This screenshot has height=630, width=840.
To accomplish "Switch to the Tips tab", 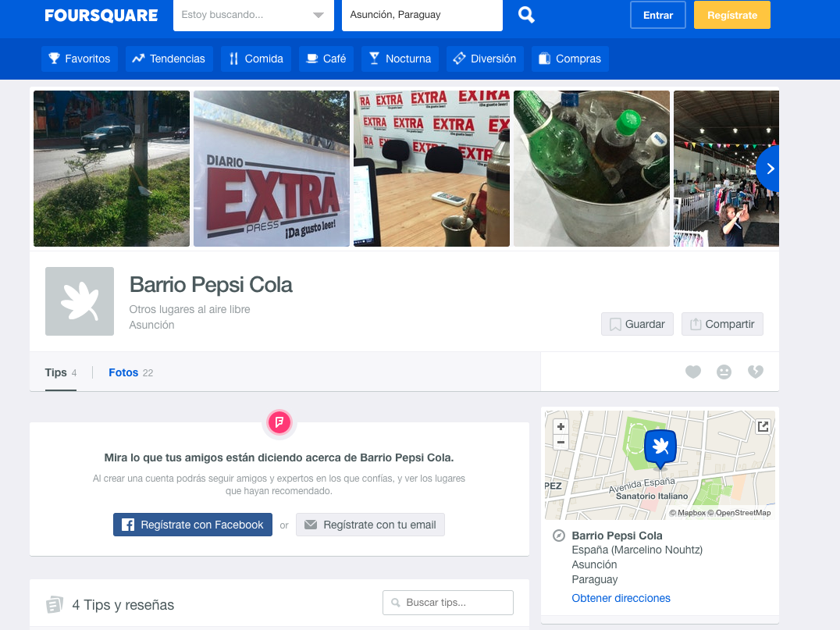I will coord(61,373).
